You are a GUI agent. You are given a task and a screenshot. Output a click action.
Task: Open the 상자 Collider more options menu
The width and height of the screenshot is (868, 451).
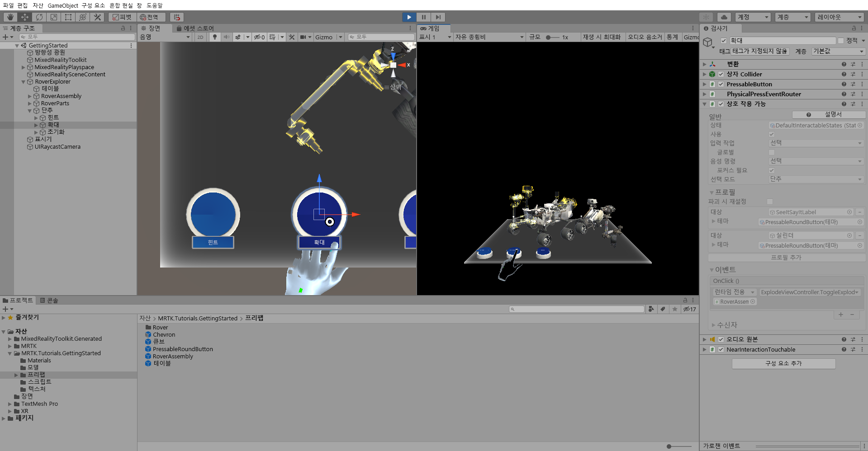click(x=862, y=74)
